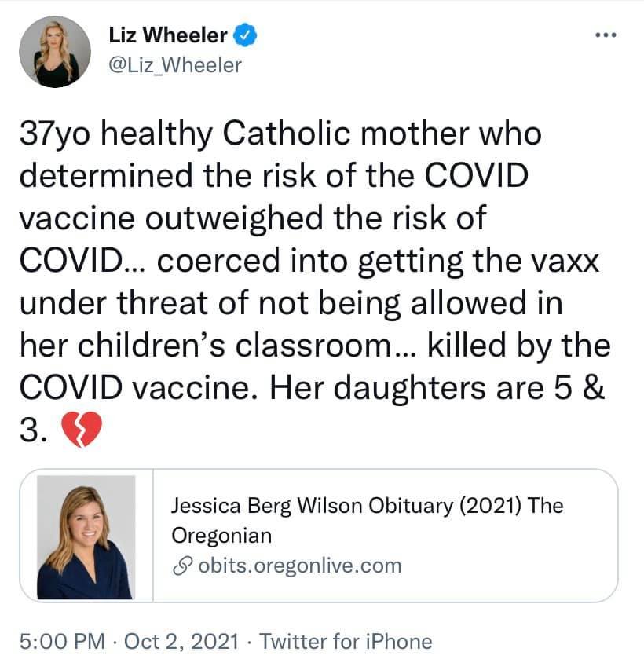Open the @Liz_Wheeler handle link
Image resolution: width=644 pixels, height=670 pixels.
(x=175, y=65)
